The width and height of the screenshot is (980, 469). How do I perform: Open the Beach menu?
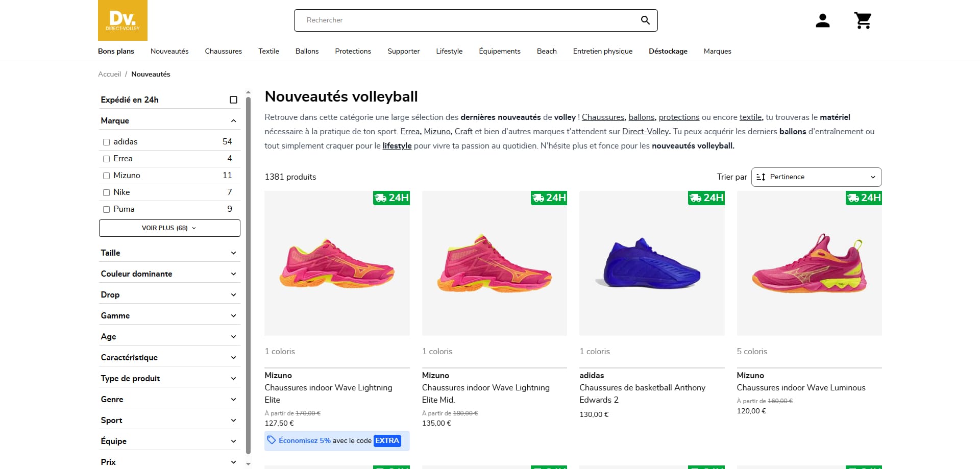click(x=547, y=51)
